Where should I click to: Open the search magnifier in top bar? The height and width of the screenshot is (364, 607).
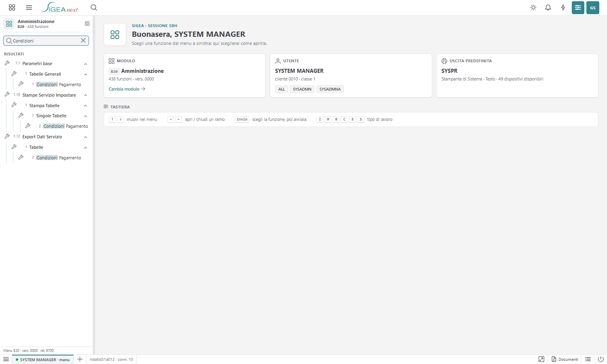click(94, 8)
